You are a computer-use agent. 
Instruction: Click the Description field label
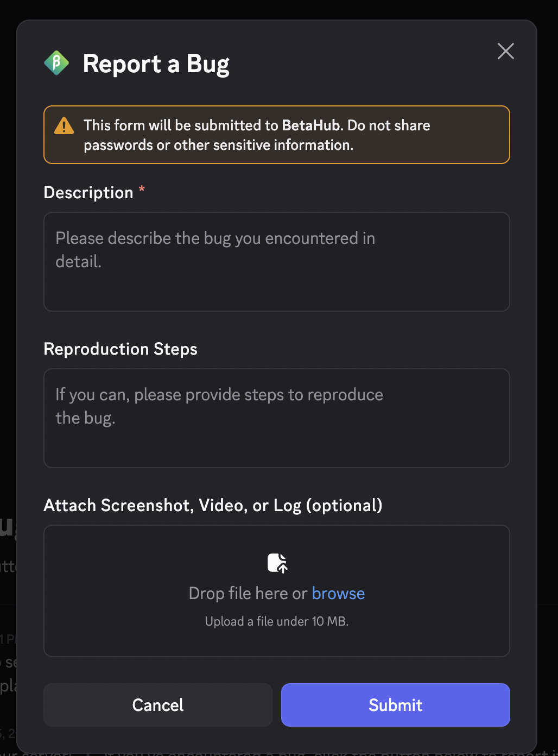pyautogui.click(x=88, y=193)
